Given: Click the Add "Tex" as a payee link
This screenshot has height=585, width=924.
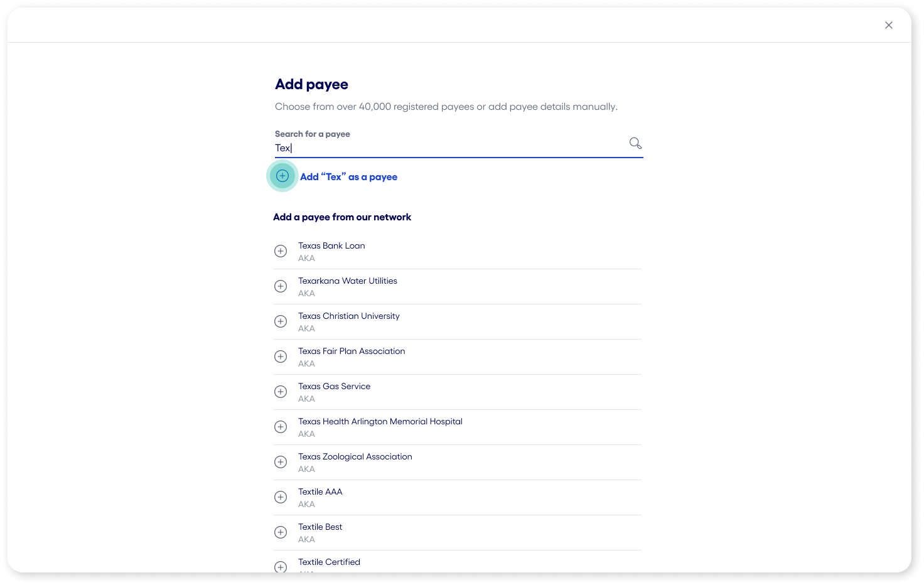Looking at the screenshot, I should (348, 176).
